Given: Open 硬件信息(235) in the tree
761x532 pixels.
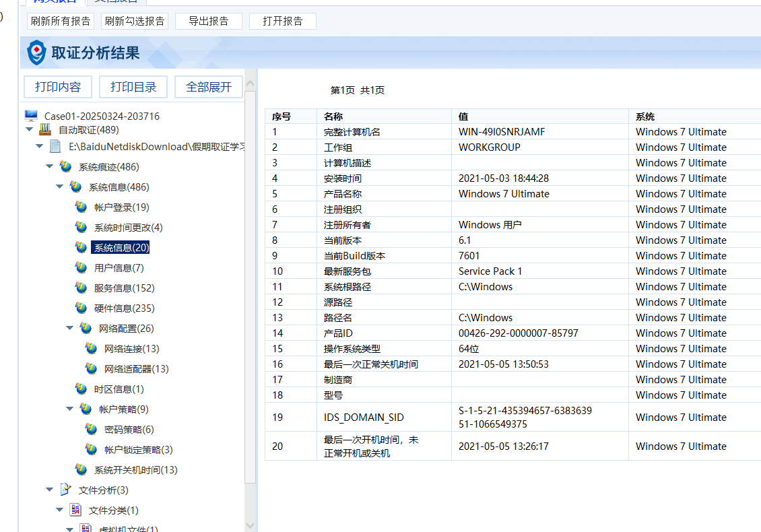Looking at the screenshot, I should [124, 308].
